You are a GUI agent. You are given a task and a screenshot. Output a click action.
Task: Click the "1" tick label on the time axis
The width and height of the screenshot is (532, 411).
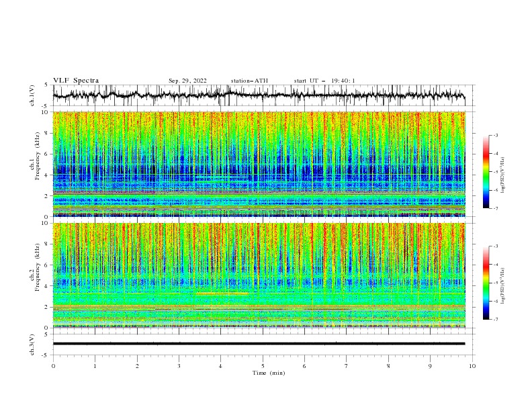[x=95, y=366]
